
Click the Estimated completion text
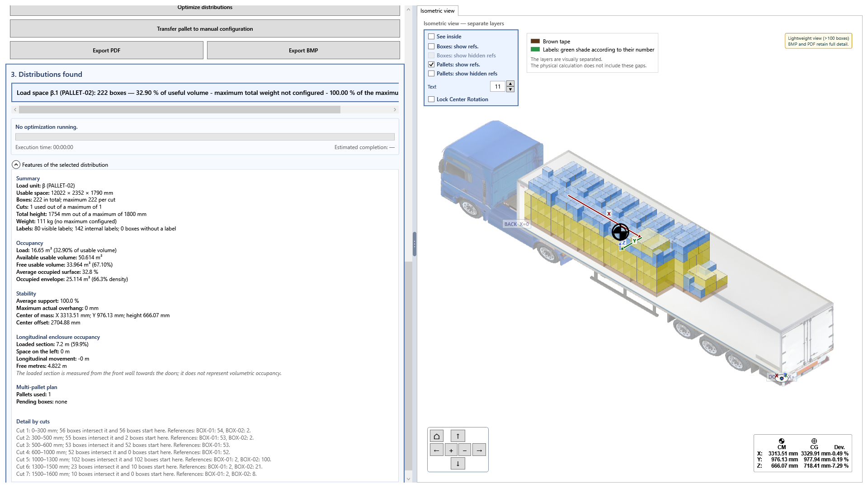pos(364,147)
